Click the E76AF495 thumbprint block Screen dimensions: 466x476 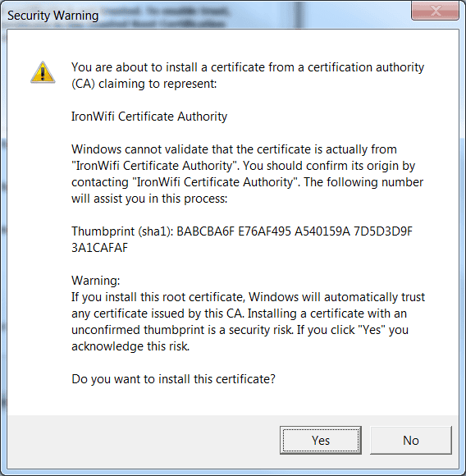click(x=264, y=231)
